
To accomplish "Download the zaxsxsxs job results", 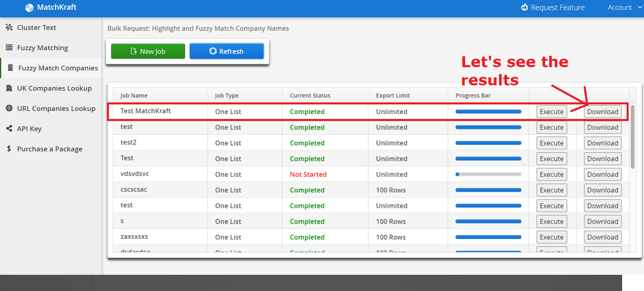I will (x=603, y=237).
